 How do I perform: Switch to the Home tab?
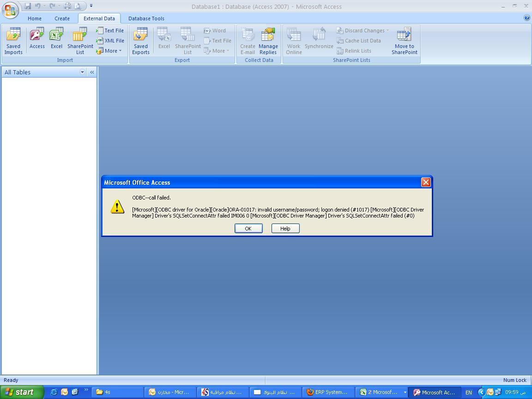point(35,18)
